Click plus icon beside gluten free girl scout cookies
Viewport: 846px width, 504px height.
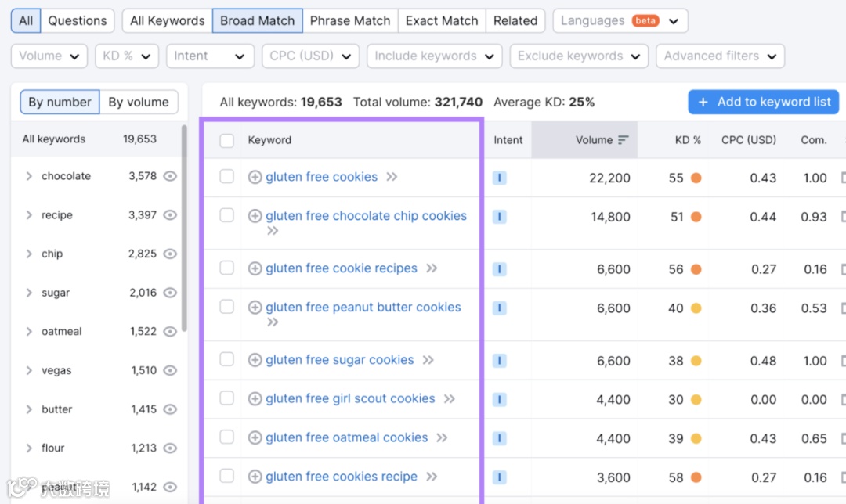pyautogui.click(x=255, y=399)
